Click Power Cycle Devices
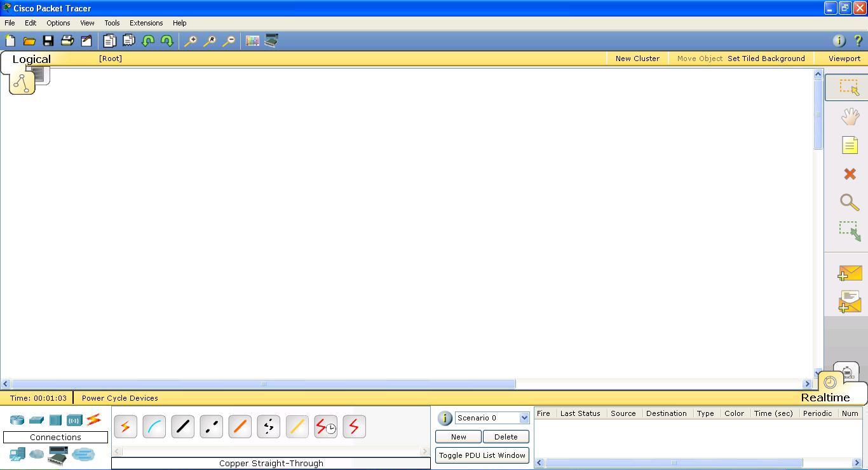868x470 pixels. [120, 398]
